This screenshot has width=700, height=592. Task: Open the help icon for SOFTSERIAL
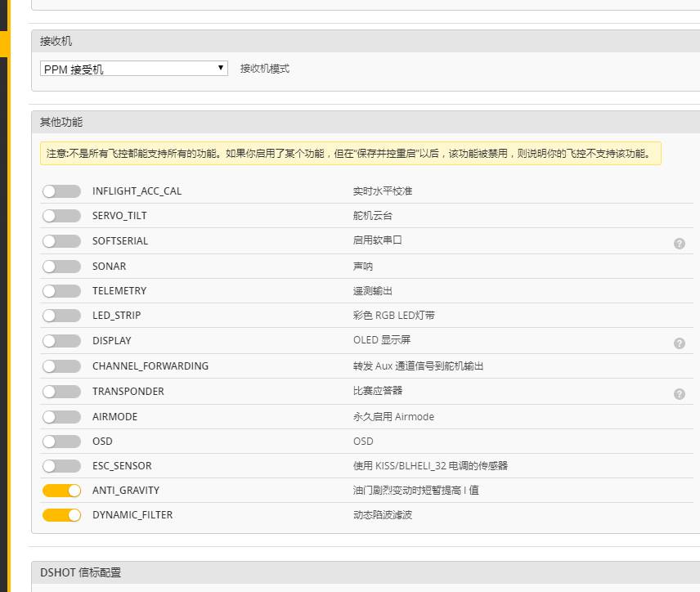pyautogui.click(x=679, y=244)
